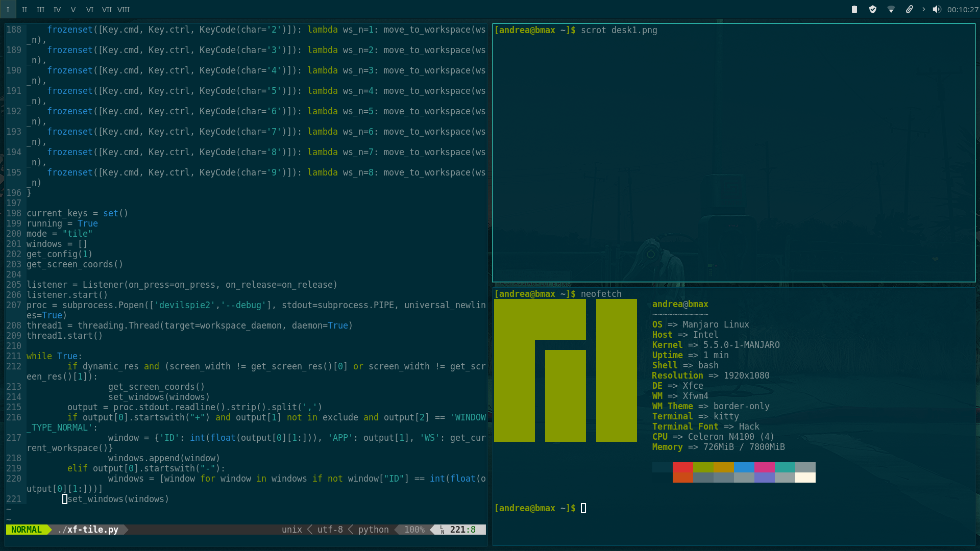
Task: Open the volume speaker icon
Action: (x=937, y=9)
